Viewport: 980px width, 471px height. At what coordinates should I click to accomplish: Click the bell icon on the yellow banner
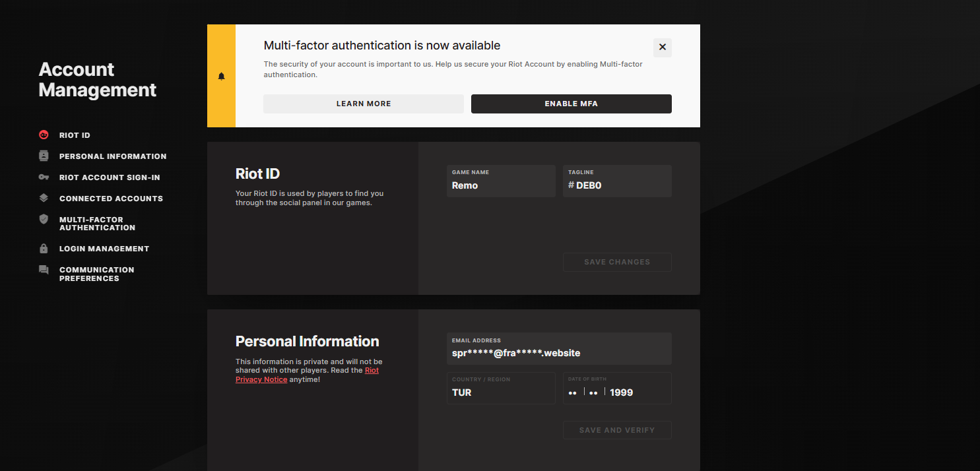pos(221,76)
